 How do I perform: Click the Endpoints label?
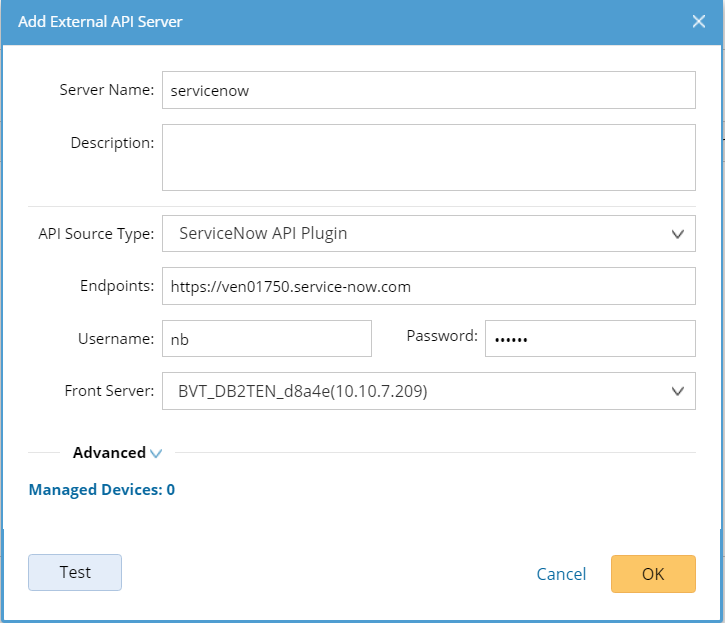(117, 286)
